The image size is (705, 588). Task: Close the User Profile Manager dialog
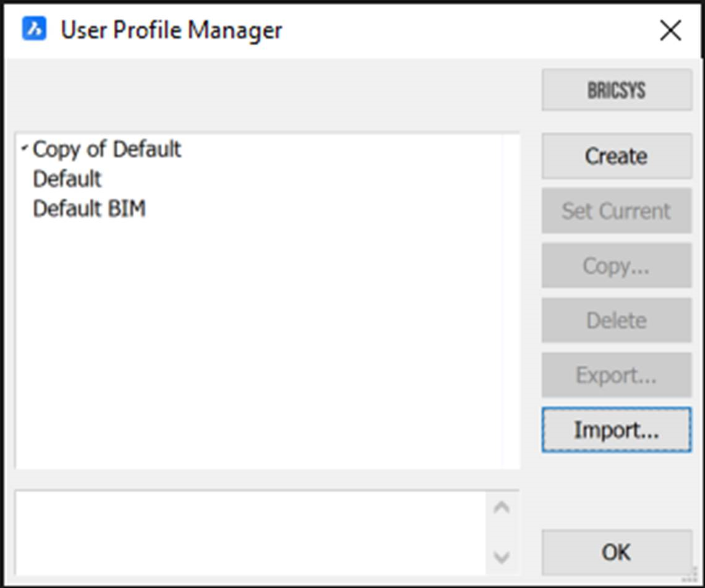click(x=670, y=30)
